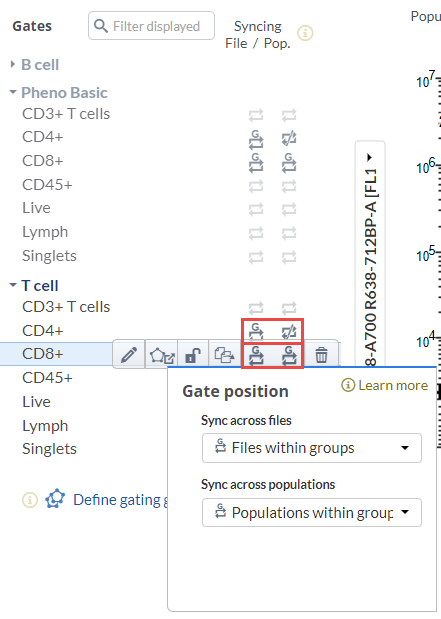Open the Sync across files dropdown
This screenshot has height=619, width=441.
tap(312, 448)
